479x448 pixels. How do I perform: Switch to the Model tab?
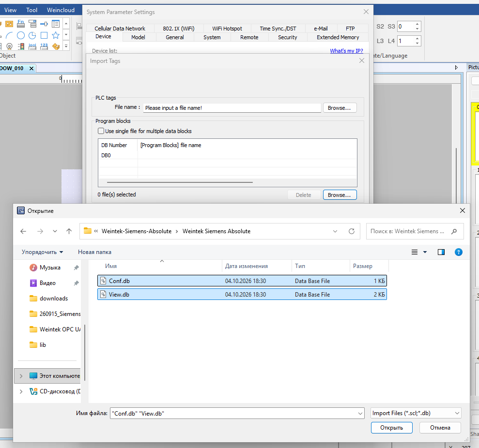pos(138,37)
